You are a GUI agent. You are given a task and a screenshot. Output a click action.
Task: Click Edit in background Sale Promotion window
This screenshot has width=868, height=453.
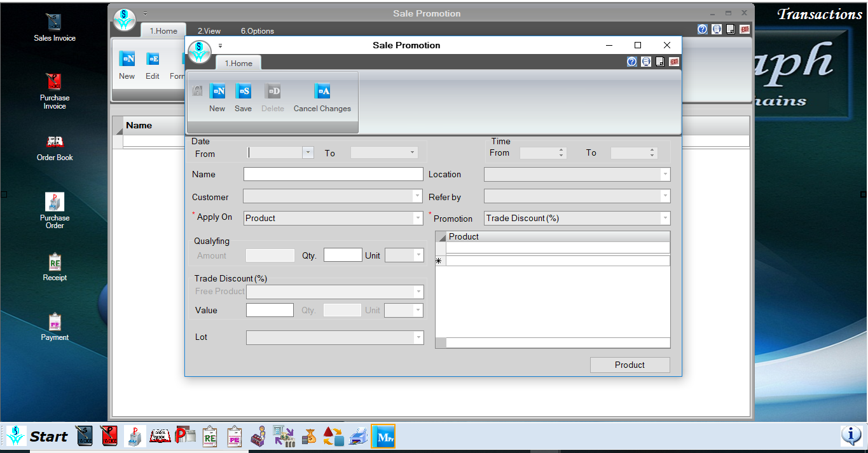click(x=153, y=66)
